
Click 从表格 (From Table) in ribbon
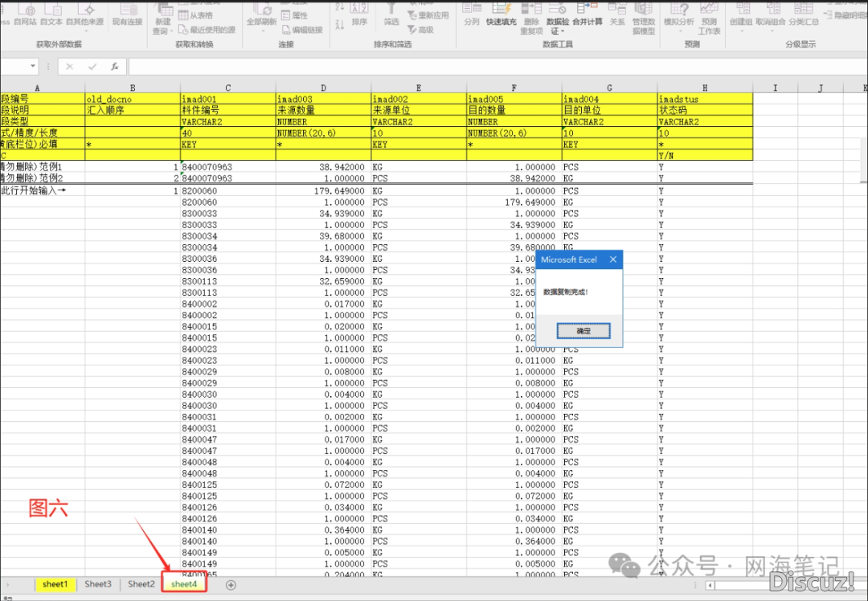coord(196,15)
